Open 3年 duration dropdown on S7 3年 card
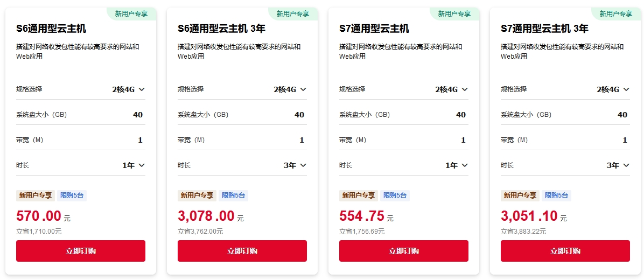The image size is (644, 280). (x=618, y=165)
